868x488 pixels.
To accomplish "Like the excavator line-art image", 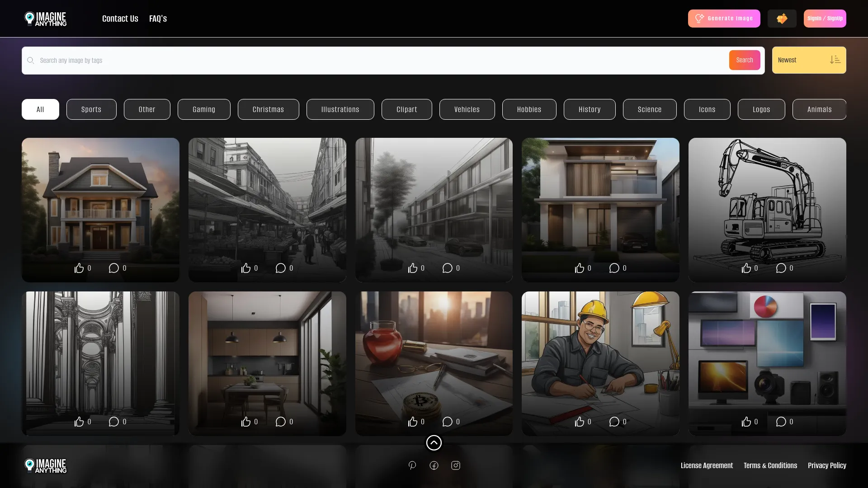I will click(746, 268).
